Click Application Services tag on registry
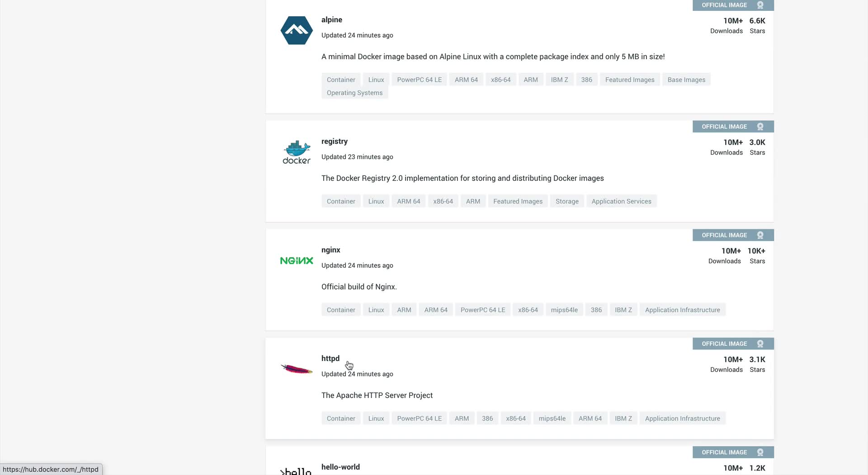868x475 pixels. [x=621, y=201]
